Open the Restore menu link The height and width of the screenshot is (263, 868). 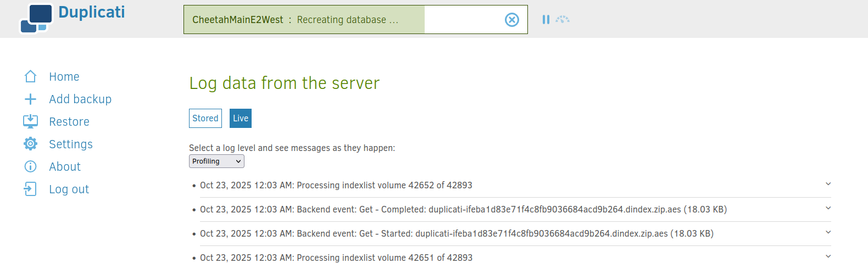(x=69, y=121)
